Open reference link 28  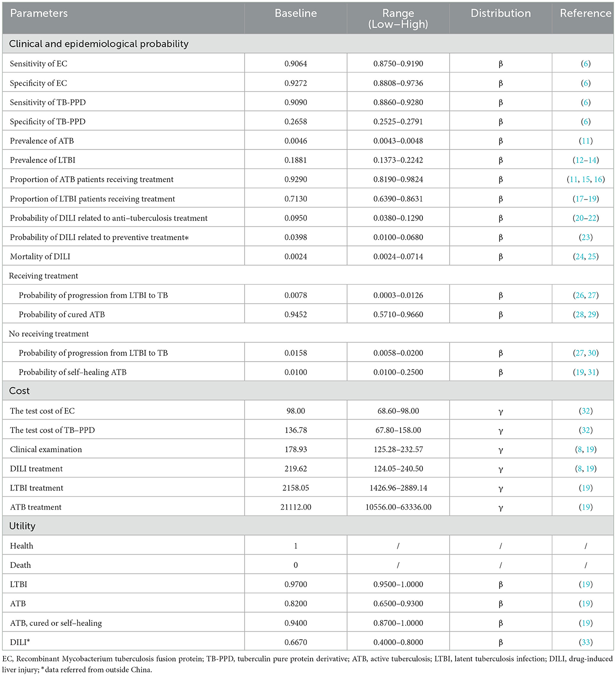click(x=580, y=314)
